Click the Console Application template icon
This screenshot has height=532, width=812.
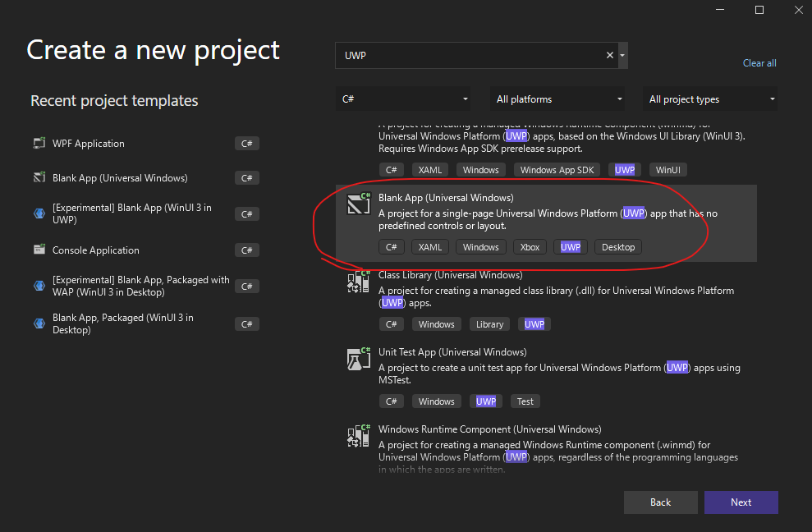point(39,250)
